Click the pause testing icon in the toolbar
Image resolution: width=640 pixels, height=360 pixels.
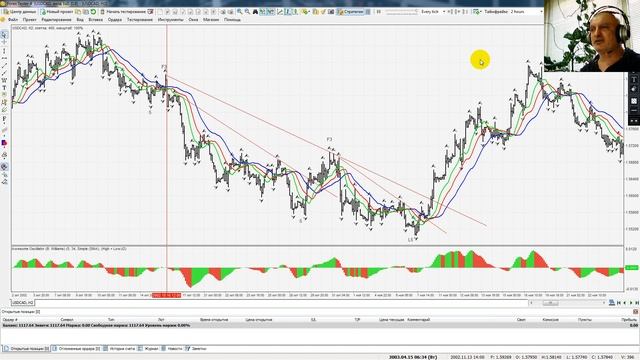tap(378, 12)
